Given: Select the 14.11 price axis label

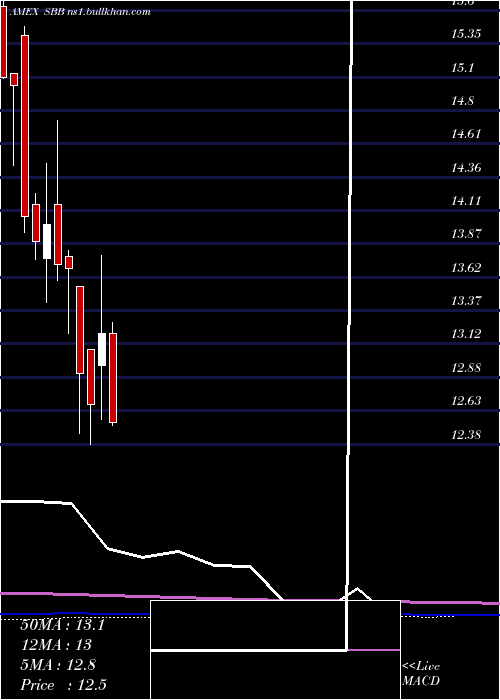Looking at the screenshot, I should [466, 201].
